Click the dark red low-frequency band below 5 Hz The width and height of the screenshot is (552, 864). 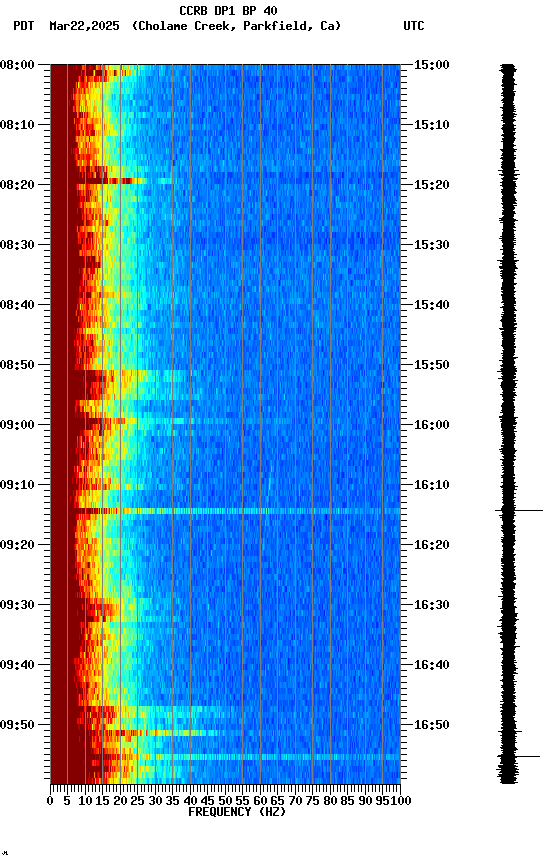tap(59, 424)
